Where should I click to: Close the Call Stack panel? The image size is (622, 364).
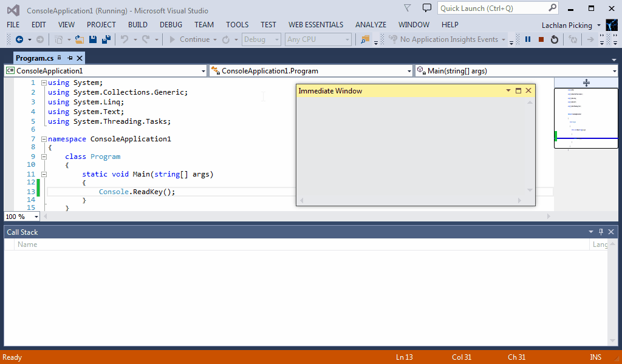(611, 232)
